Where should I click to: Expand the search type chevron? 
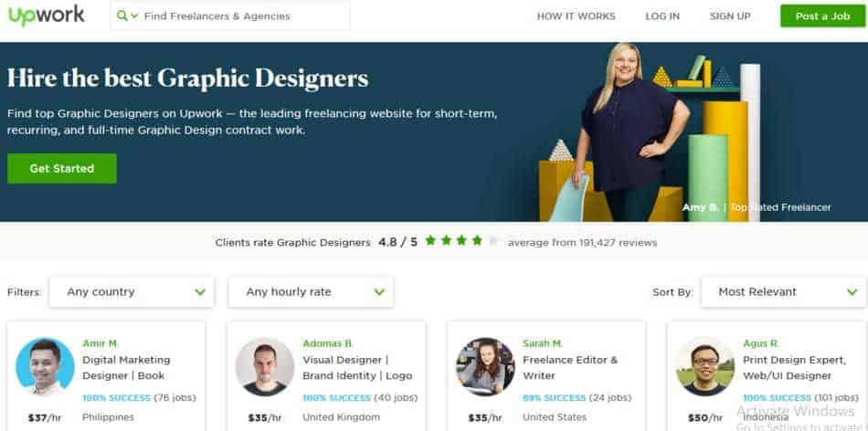point(134,16)
